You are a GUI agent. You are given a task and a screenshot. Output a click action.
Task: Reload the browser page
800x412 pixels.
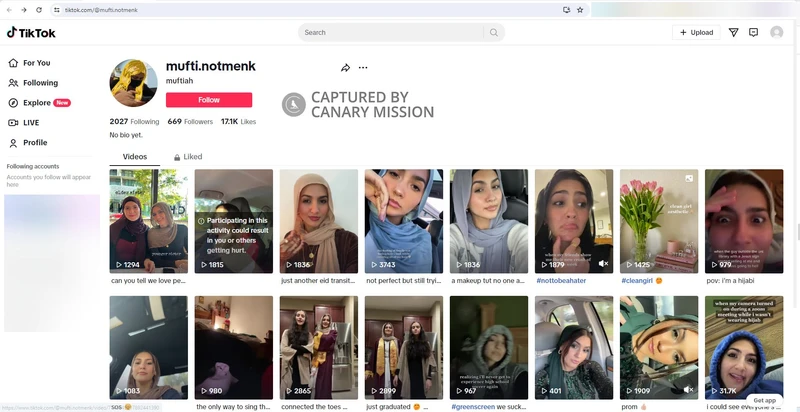[x=39, y=10]
